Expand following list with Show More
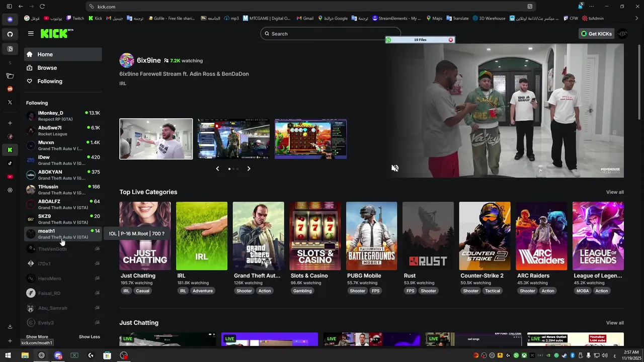The image size is (644, 362). tap(37, 337)
